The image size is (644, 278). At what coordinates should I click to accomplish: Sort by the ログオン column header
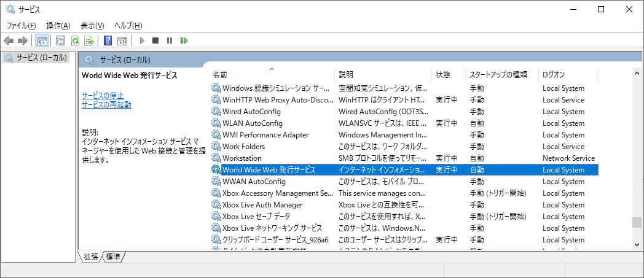(568, 75)
